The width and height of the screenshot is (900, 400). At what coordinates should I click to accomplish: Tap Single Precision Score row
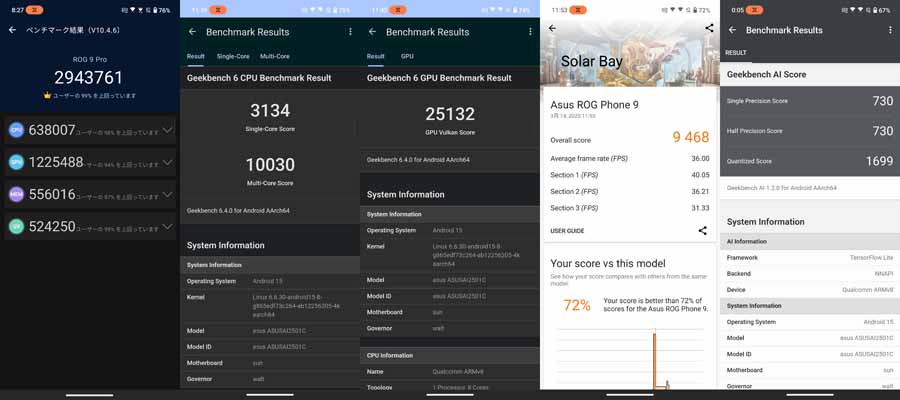coord(810,101)
